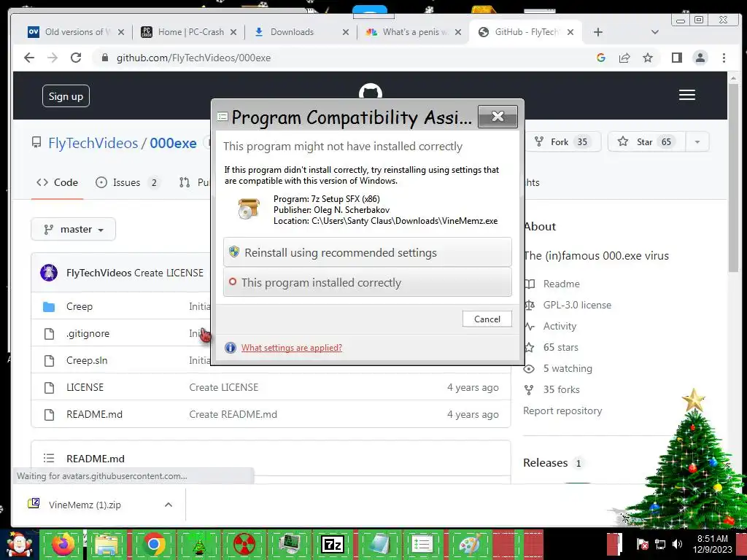Open the Christmas tree app on taskbar
The height and width of the screenshot is (560, 747).
(x=198, y=544)
